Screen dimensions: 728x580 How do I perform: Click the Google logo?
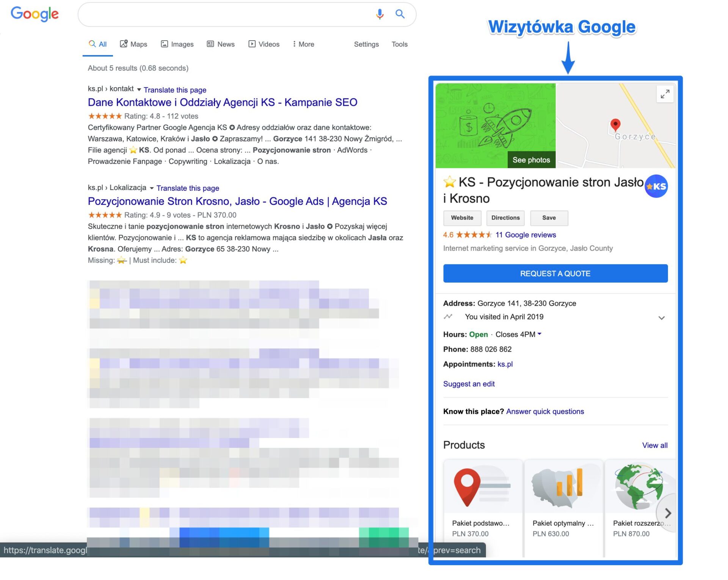tap(35, 14)
